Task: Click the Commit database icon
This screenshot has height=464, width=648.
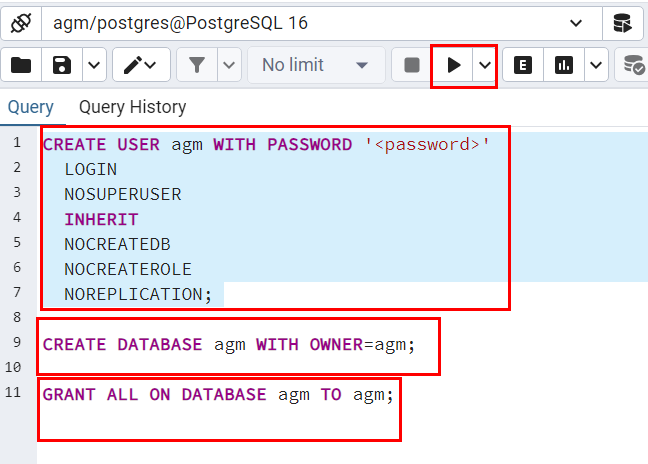Action: click(x=634, y=65)
